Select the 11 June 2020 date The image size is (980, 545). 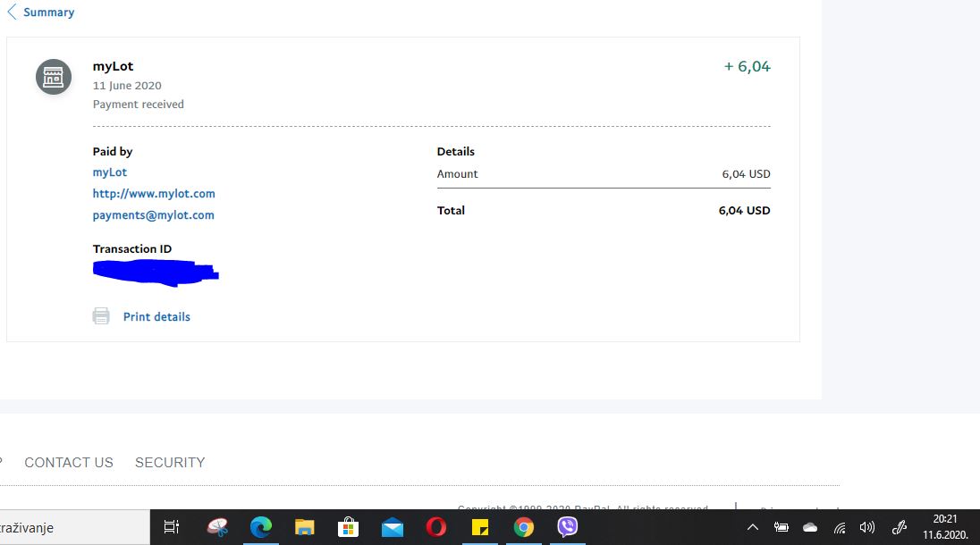pos(127,86)
